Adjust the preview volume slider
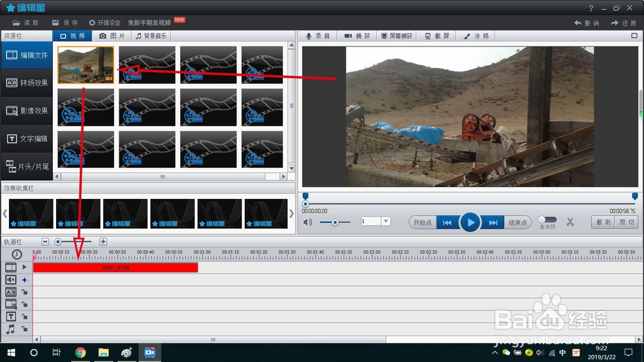The width and height of the screenshot is (644, 362). [335, 222]
